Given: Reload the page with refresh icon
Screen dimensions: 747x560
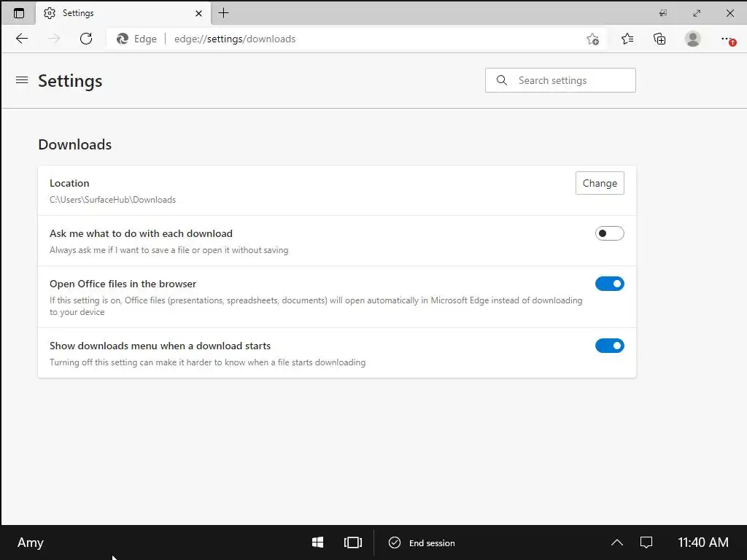Looking at the screenshot, I should [86, 39].
